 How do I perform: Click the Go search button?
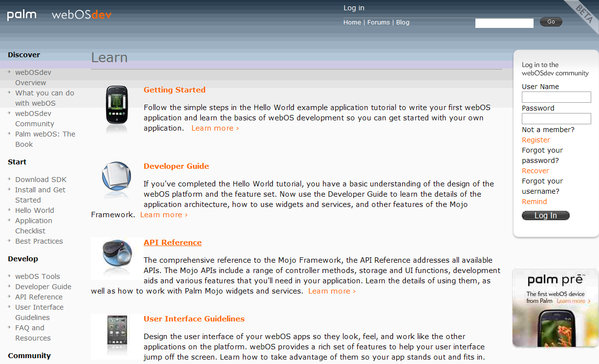coord(550,22)
